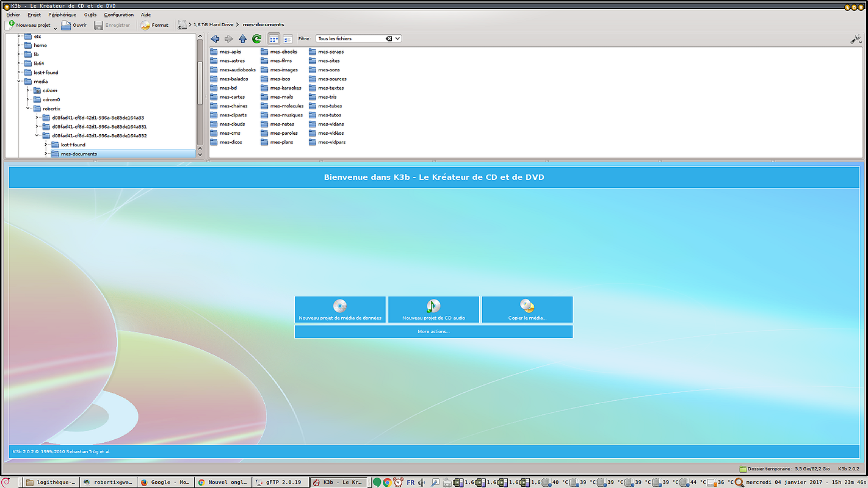
Task: Click the FR keyboard layout indicator
Action: click(x=411, y=483)
